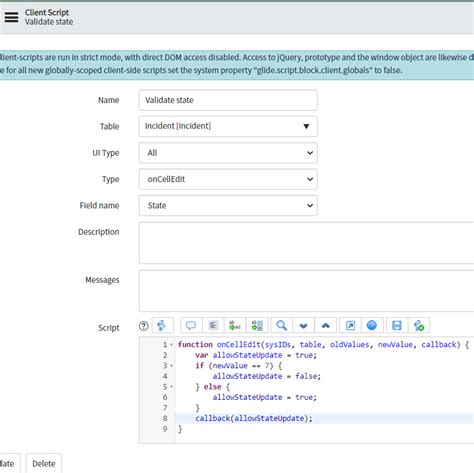Open the hamburger context menu
The image size is (474, 473).
(11, 17)
